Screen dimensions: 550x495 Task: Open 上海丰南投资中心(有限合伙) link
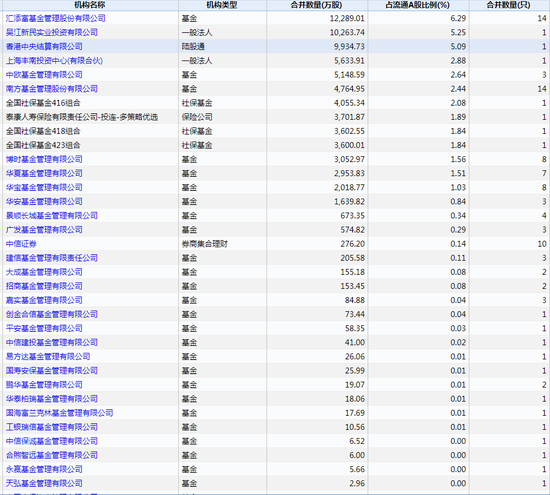click(x=54, y=61)
